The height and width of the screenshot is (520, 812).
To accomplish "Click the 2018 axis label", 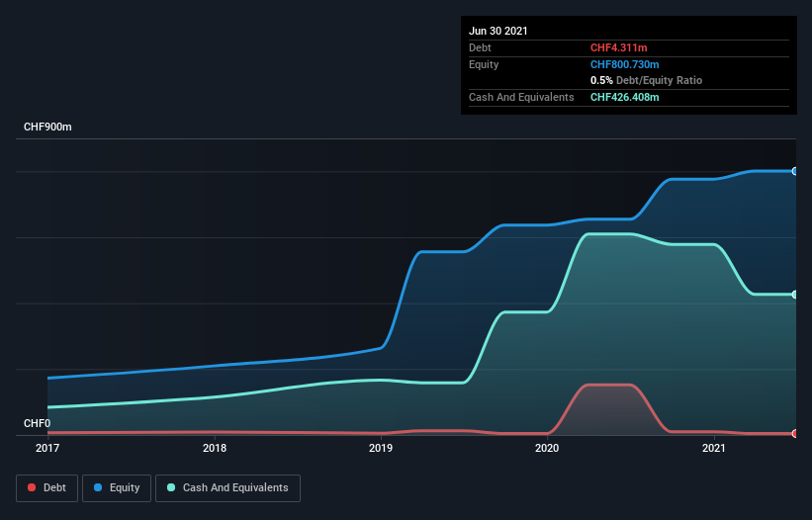I will click(215, 448).
